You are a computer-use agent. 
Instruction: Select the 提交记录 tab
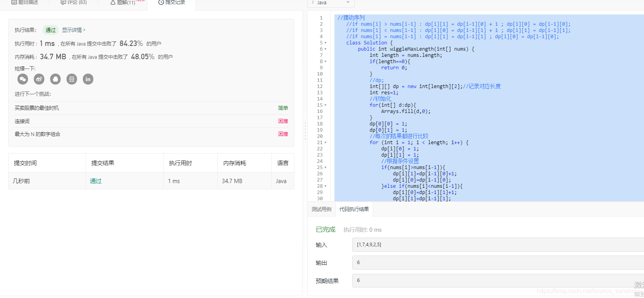pos(171,2)
